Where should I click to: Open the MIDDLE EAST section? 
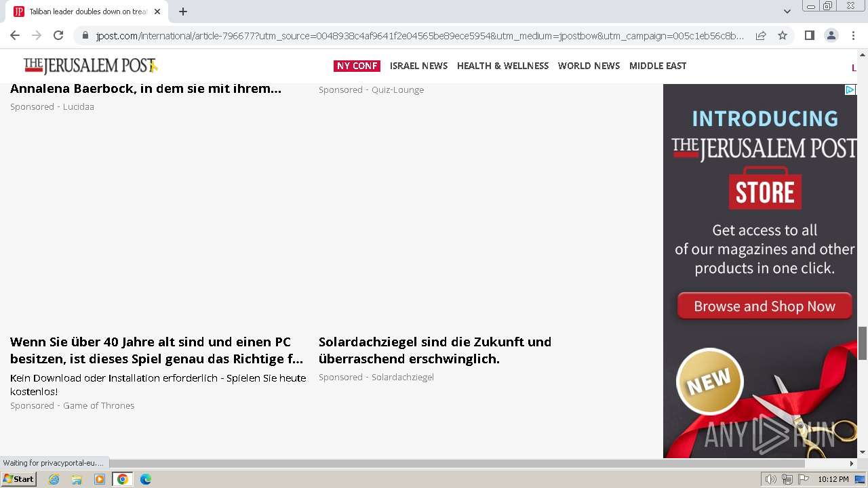click(658, 66)
